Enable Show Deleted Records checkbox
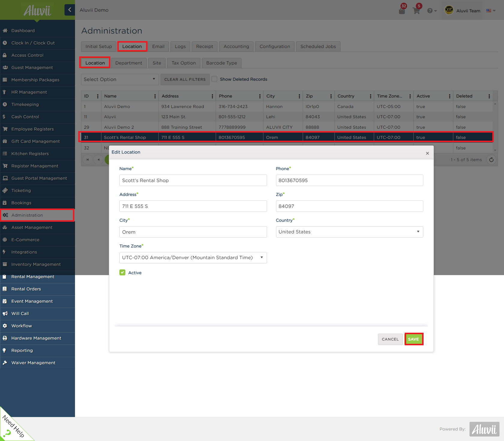 pos(214,79)
